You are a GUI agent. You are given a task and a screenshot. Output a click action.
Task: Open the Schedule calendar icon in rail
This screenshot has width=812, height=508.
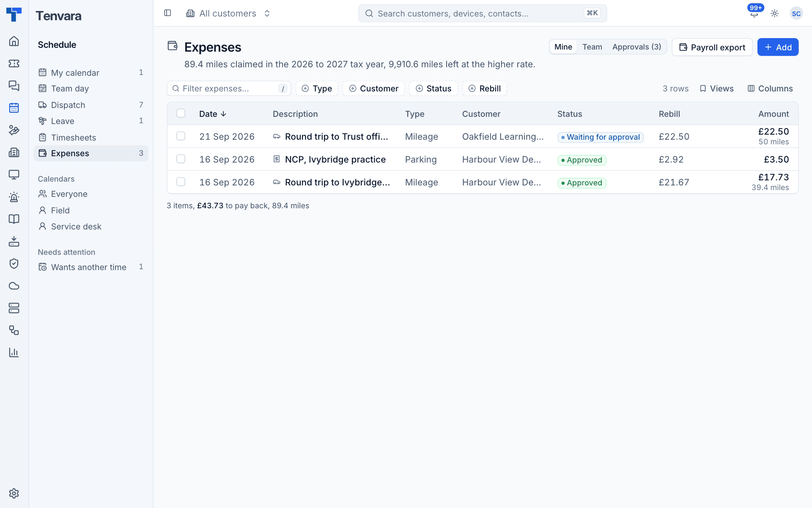tap(14, 108)
